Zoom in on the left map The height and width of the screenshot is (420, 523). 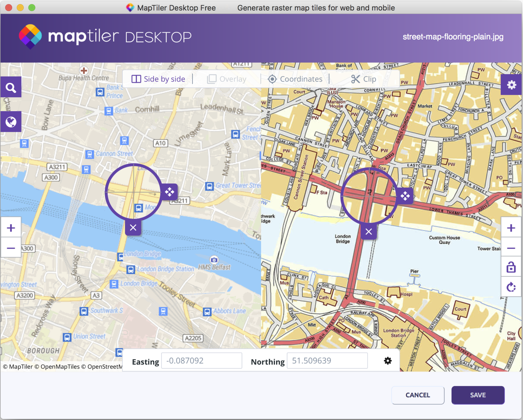pyautogui.click(x=11, y=228)
